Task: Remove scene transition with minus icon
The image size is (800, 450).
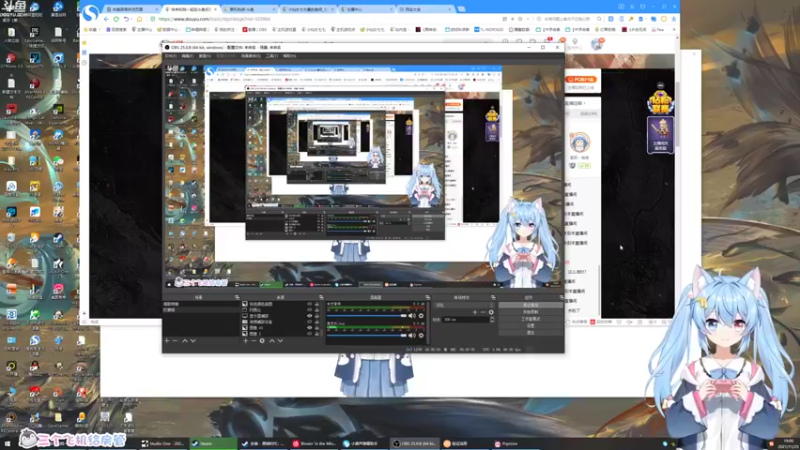Action: [483, 312]
